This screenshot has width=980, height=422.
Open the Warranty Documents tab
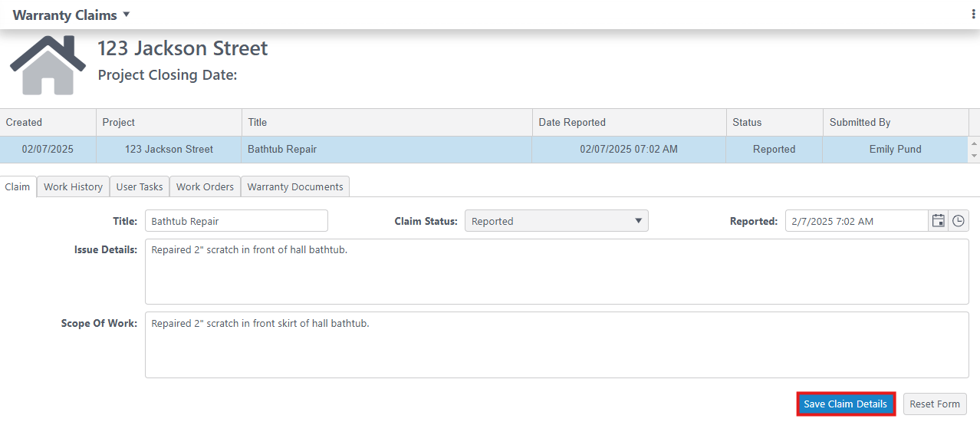(295, 186)
